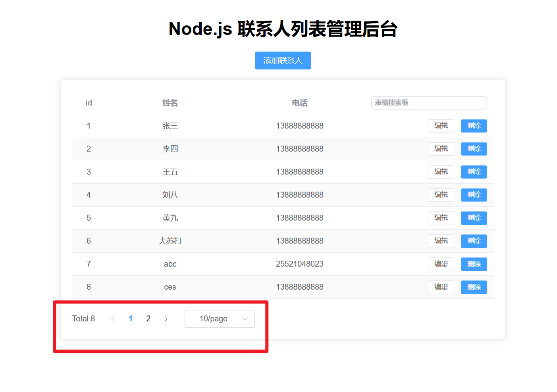557x392 pixels.
Task: Click the page heading Node.js 联系人列表管理后台
Action: click(x=283, y=29)
